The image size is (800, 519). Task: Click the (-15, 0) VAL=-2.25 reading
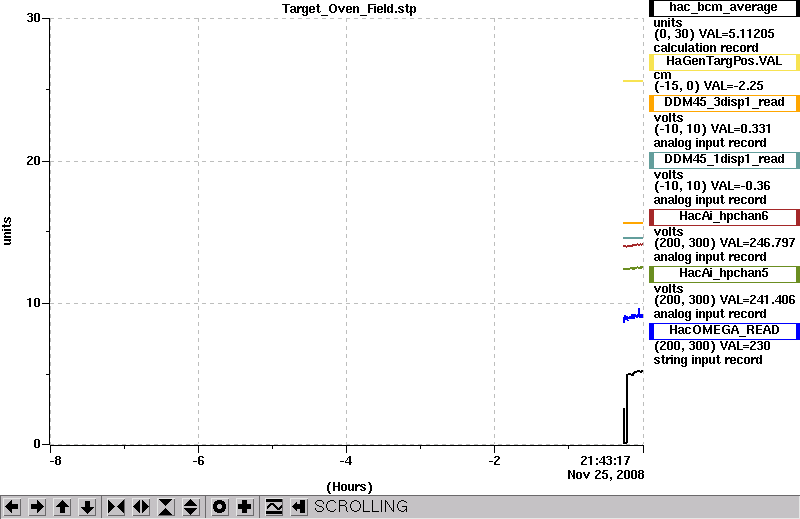(709, 86)
